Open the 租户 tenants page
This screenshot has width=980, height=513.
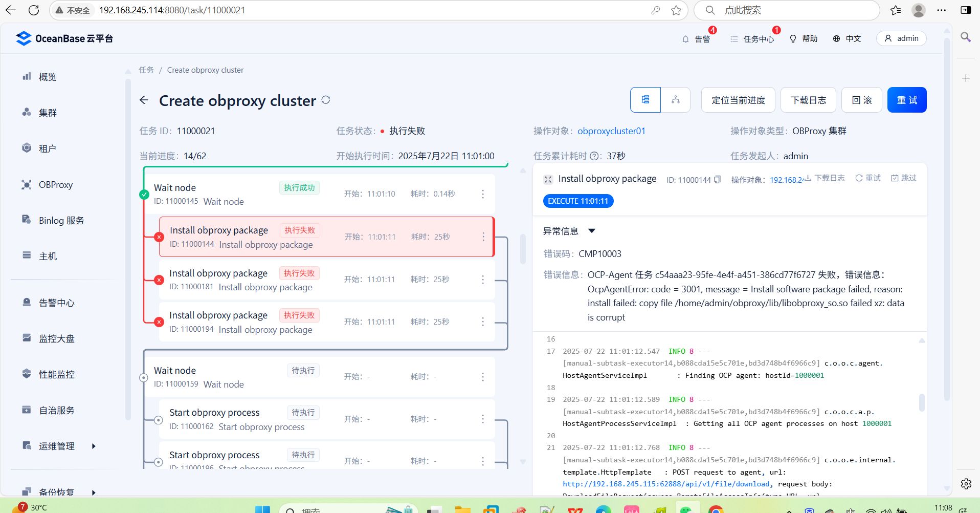tap(48, 148)
